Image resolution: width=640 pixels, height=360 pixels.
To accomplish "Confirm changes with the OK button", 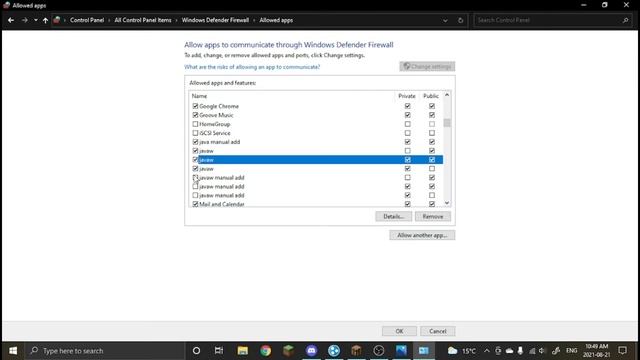I will [x=399, y=331].
